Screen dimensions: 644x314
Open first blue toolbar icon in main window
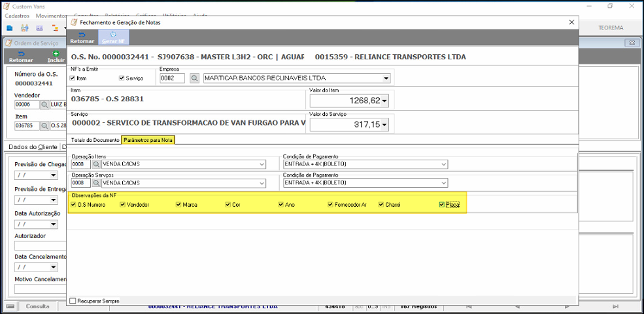[10, 28]
